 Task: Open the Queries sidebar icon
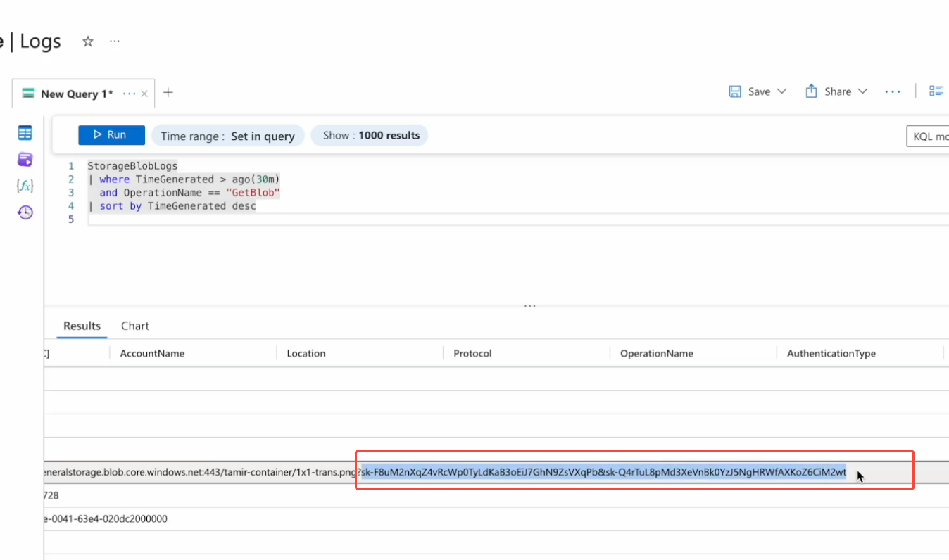pos(25,160)
